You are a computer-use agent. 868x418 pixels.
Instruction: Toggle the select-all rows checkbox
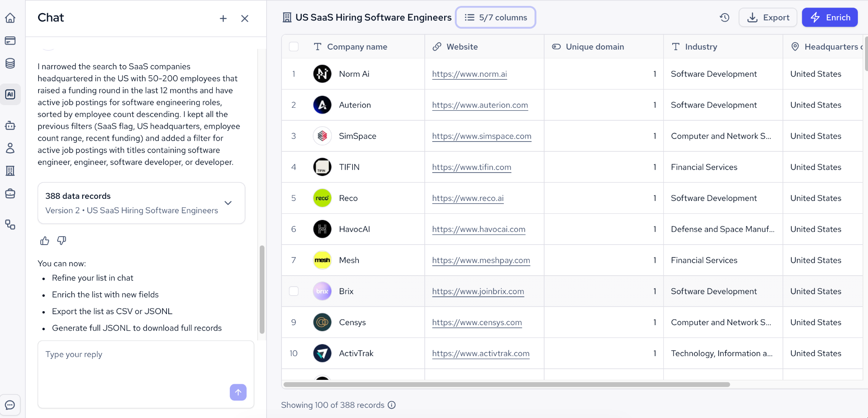click(x=294, y=47)
